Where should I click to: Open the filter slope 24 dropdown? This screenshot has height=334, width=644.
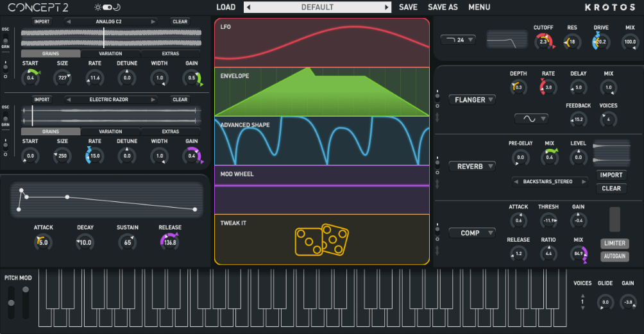point(458,40)
